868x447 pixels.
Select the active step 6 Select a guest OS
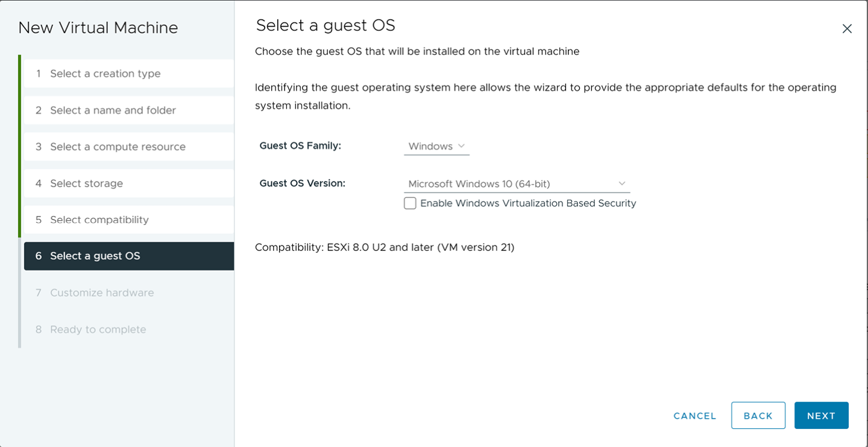(95, 256)
